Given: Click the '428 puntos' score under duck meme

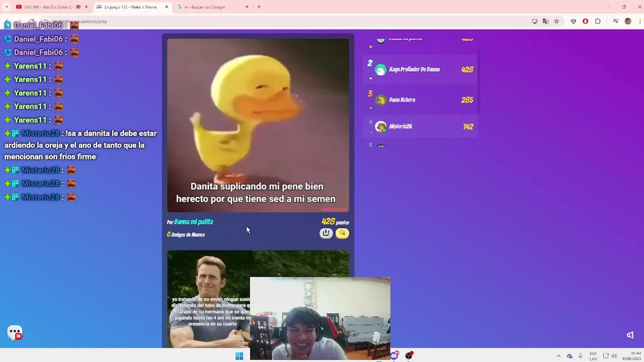Looking at the screenshot, I should click(x=335, y=222).
